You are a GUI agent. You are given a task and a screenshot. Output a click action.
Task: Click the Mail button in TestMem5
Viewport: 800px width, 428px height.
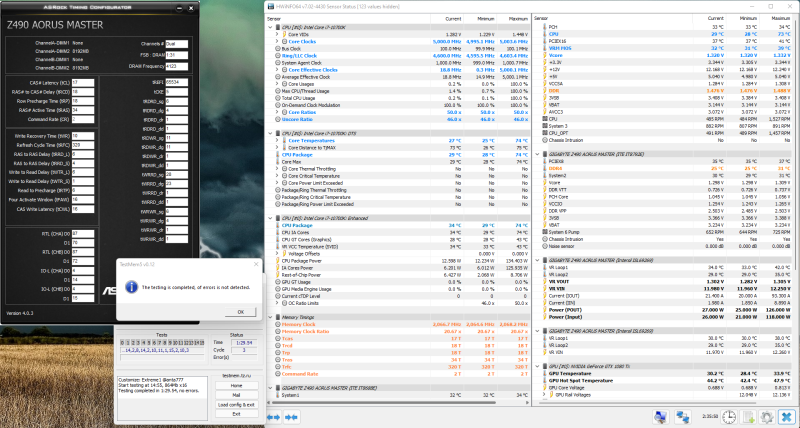pos(236,395)
